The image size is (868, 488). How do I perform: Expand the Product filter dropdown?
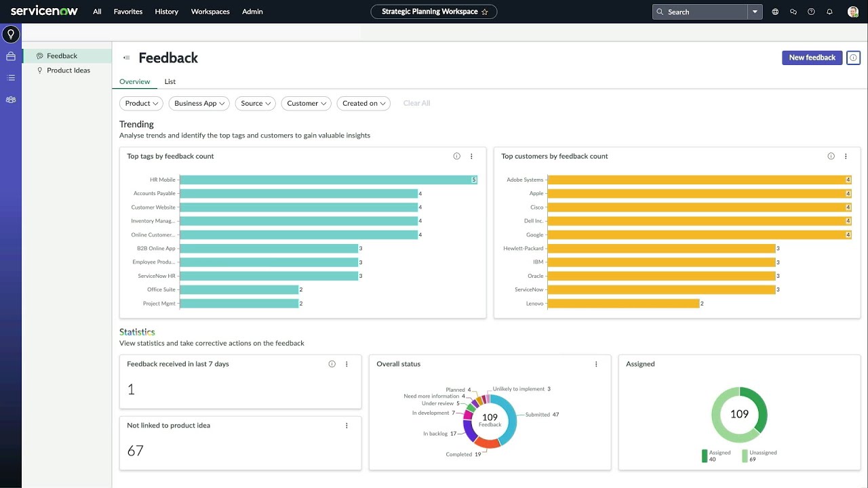click(x=141, y=103)
